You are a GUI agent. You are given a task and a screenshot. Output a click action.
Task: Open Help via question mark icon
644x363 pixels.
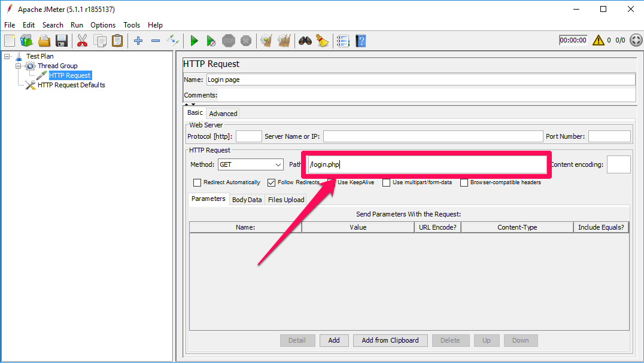[361, 41]
